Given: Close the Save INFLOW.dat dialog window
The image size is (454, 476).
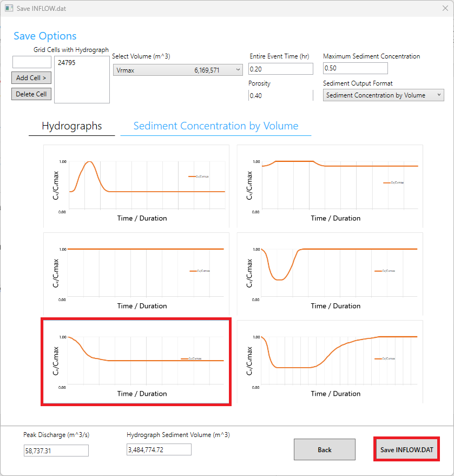Looking at the screenshot, I should (x=445, y=9).
